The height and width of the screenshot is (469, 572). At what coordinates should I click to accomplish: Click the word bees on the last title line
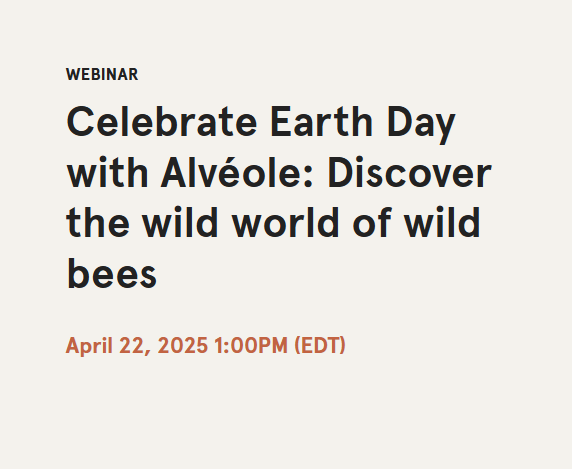(x=112, y=274)
